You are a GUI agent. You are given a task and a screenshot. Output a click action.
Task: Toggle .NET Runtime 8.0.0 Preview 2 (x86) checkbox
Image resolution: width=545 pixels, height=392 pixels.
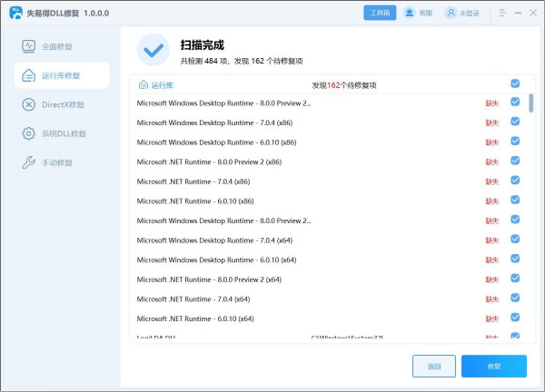click(x=515, y=161)
